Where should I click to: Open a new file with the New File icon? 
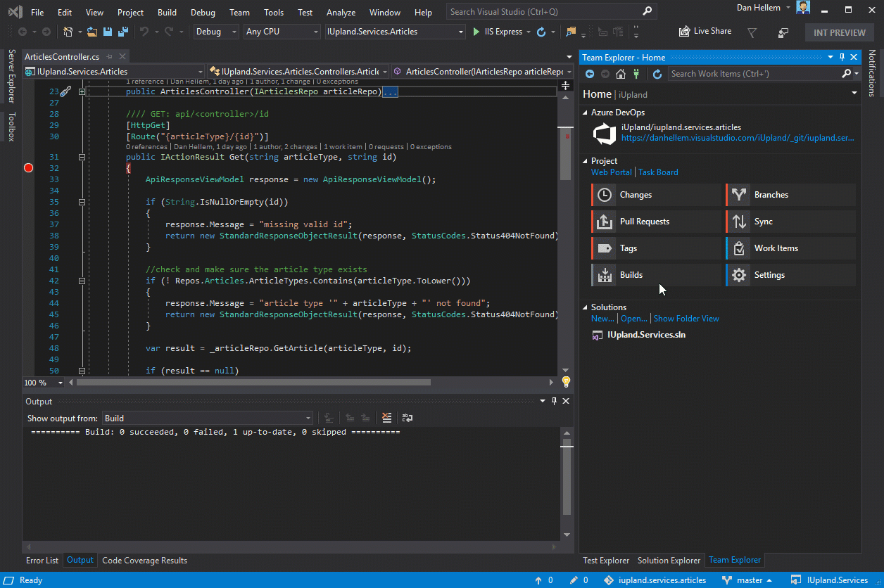pos(68,32)
